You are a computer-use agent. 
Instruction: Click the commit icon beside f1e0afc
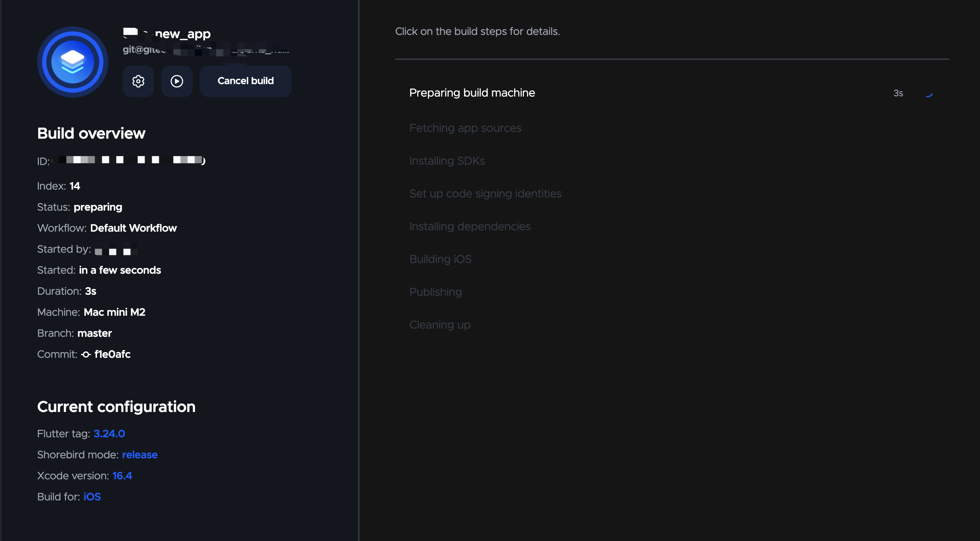click(86, 354)
